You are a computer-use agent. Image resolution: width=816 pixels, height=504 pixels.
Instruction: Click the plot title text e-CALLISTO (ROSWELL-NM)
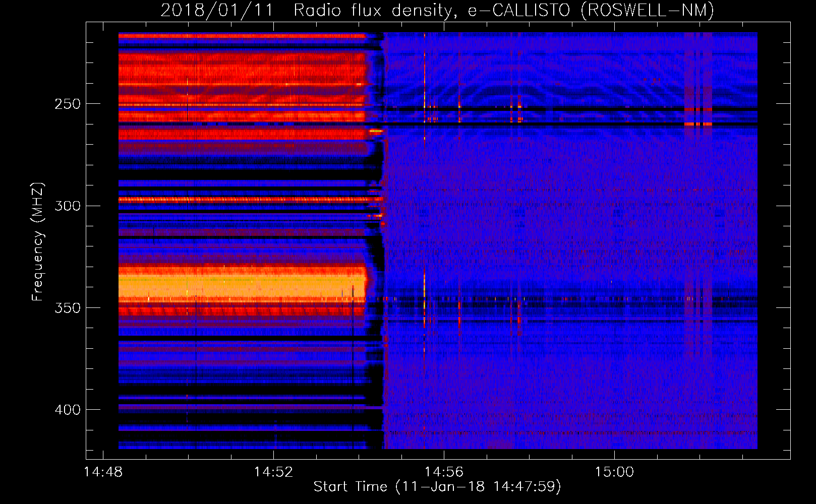591,11
